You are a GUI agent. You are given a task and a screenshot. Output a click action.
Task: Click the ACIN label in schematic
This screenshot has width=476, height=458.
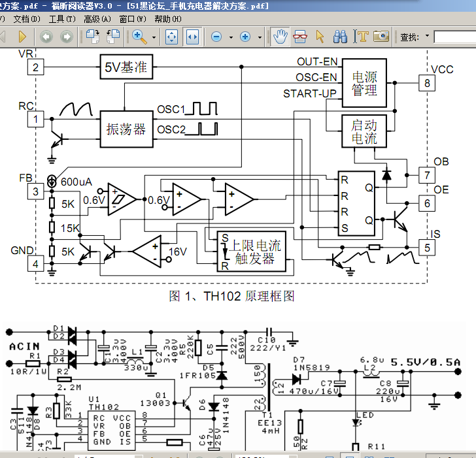25,346
